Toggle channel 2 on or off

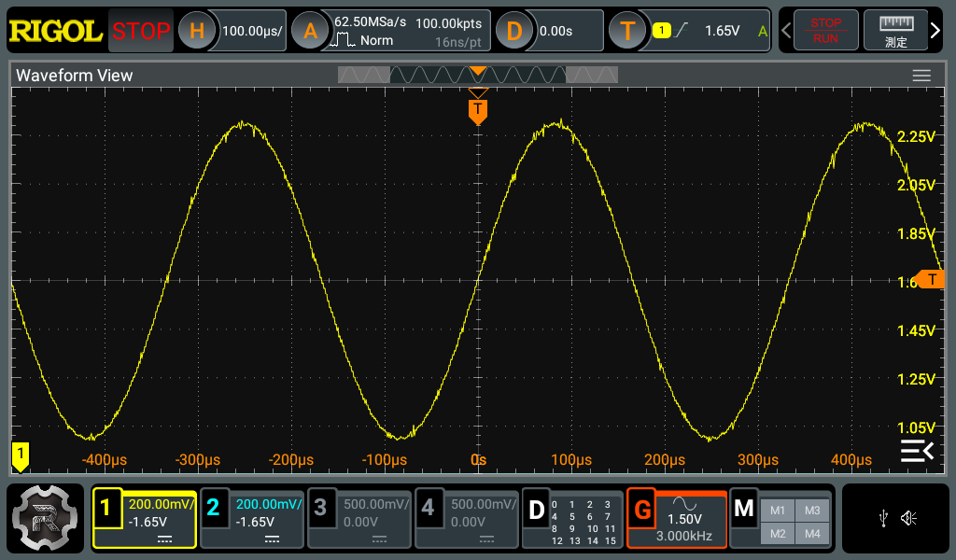213,507
